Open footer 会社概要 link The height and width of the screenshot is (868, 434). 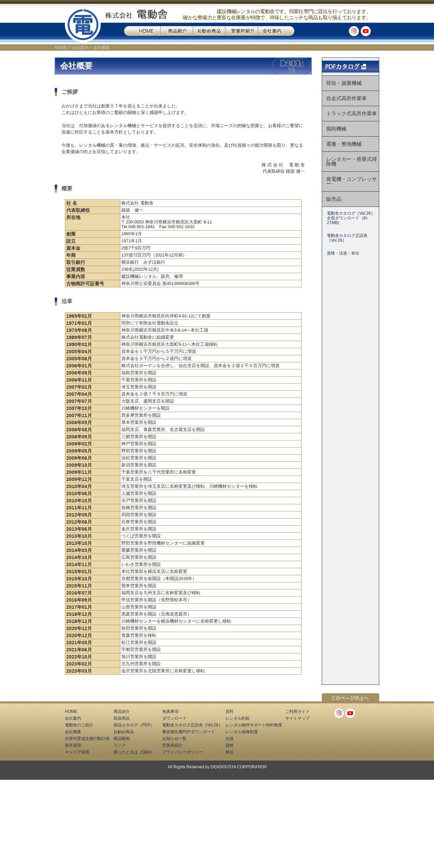(73, 732)
